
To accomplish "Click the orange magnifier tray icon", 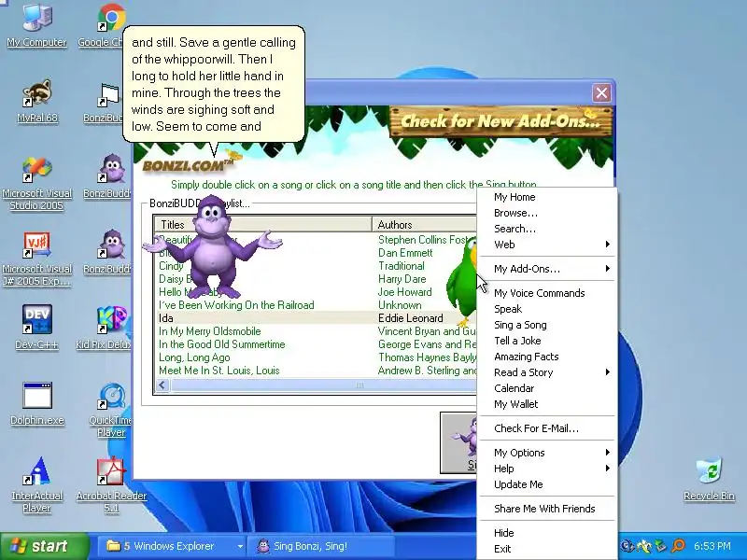I will (678, 546).
